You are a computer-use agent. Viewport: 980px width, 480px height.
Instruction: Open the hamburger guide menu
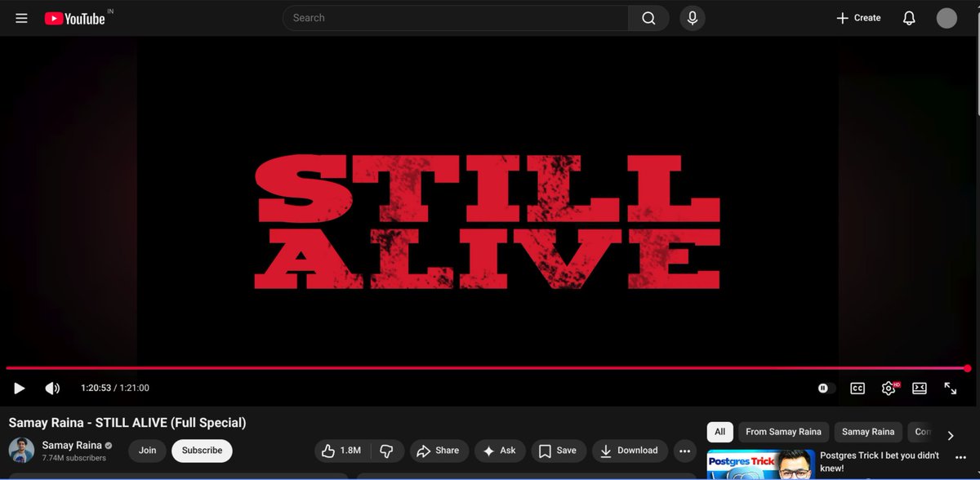point(21,18)
